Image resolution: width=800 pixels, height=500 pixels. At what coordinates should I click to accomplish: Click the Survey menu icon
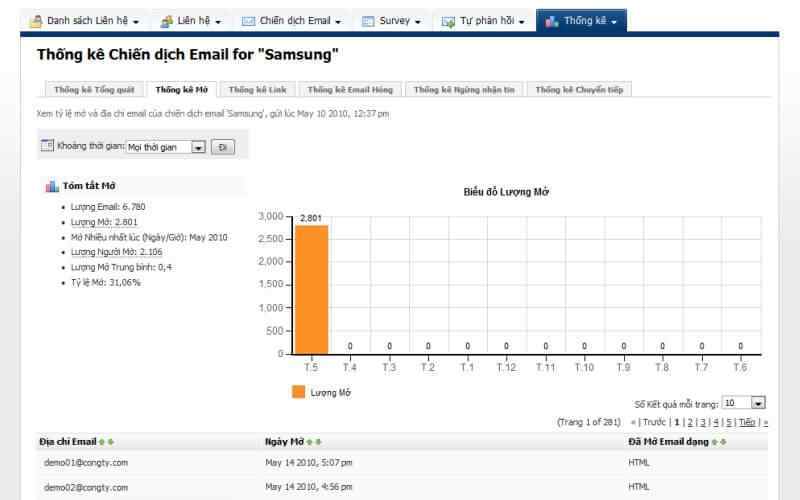(368, 21)
